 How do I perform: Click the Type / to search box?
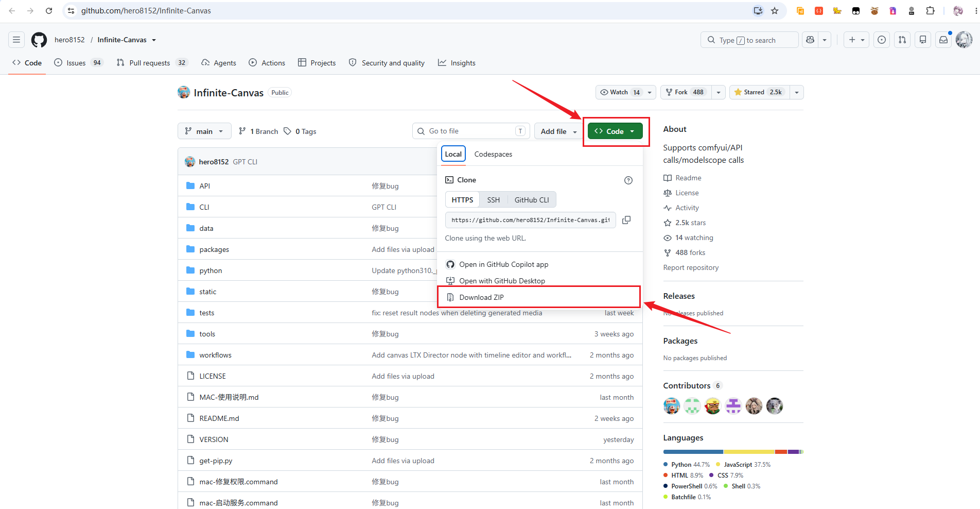(x=749, y=40)
